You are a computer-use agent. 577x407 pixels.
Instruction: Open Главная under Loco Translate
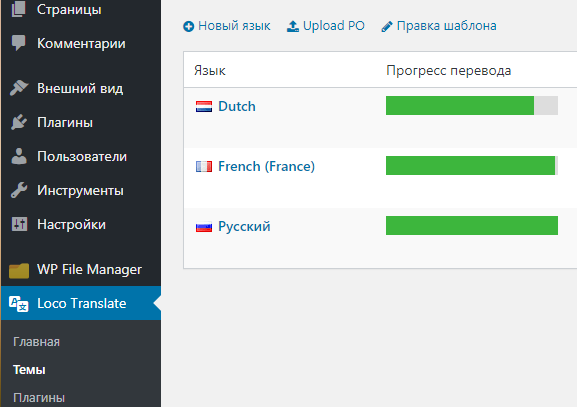click(36, 342)
